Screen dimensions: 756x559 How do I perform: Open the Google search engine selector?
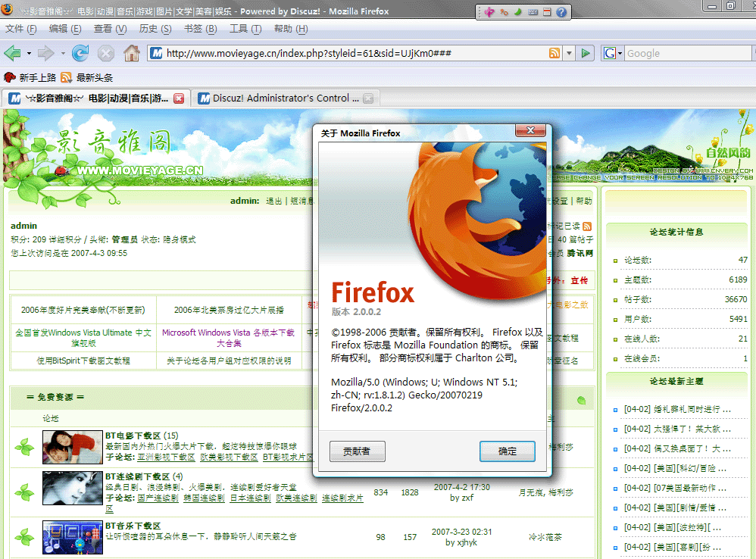click(x=613, y=53)
